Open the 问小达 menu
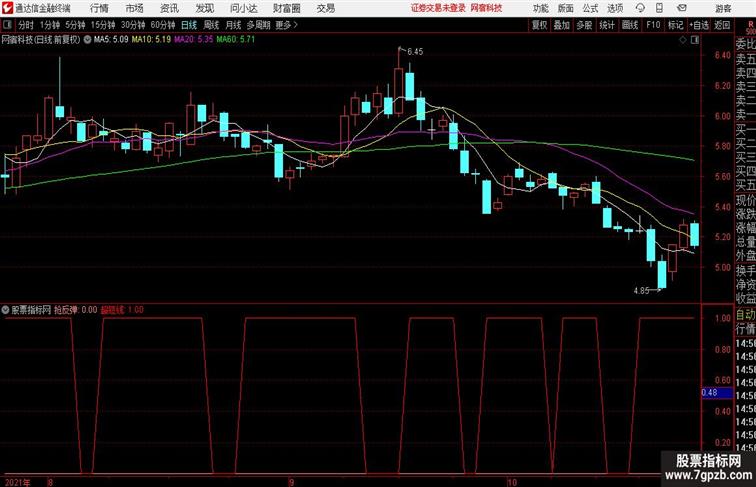This screenshot has height=487, width=756. tap(243, 8)
